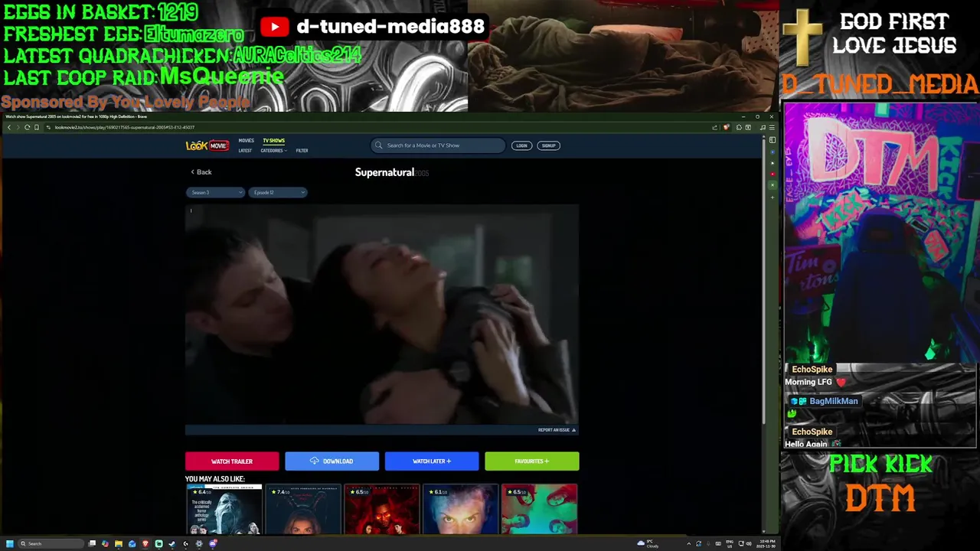
Task: Click the bookmark icon beside the address bar
Action: (36, 127)
